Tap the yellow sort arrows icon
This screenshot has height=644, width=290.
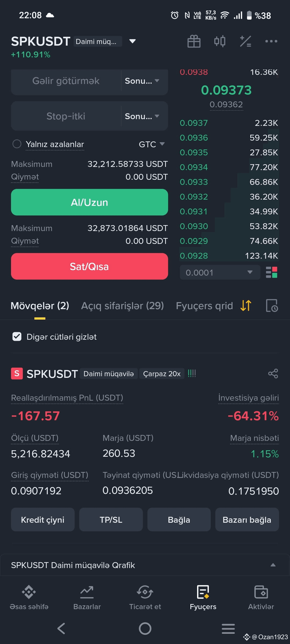(x=246, y=306)
